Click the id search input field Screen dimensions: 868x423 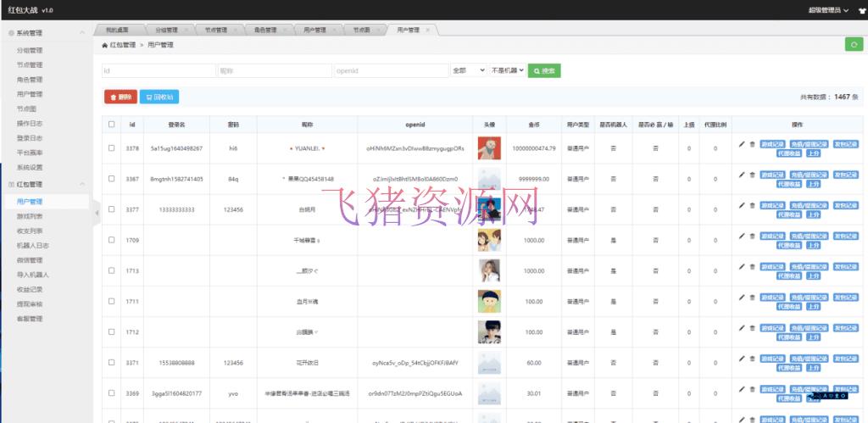159,71
